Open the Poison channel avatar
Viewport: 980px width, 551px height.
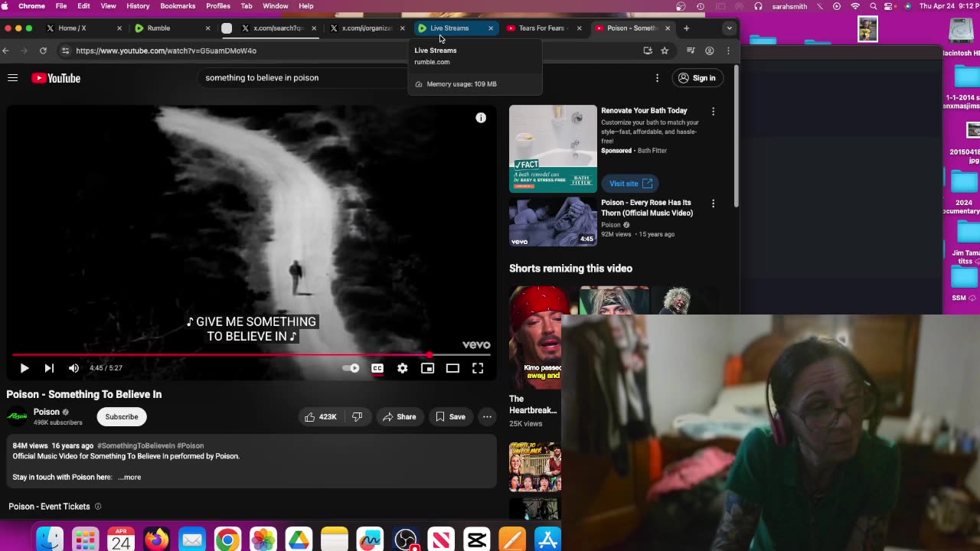[x=17, y=416]
